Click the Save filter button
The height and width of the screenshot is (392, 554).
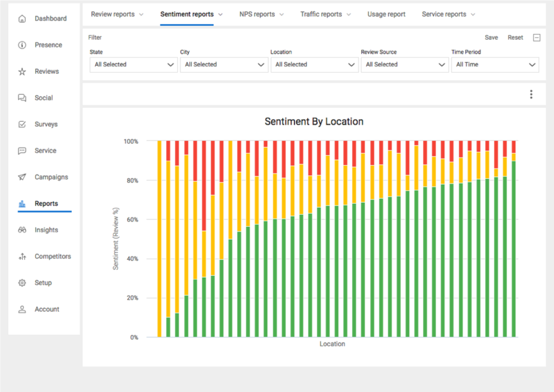(x=491, y=38)
